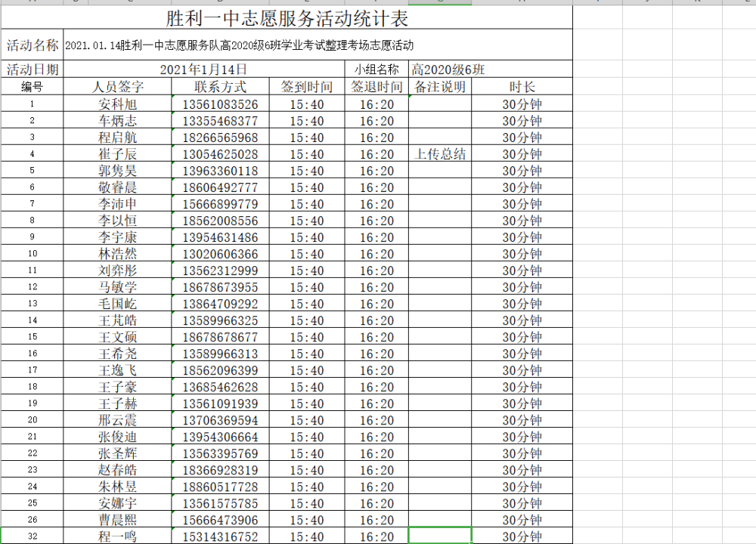The width and height of the screenshot is (756, 544).
Task: Select phone number 13589966313
Action: click(220, 353)
